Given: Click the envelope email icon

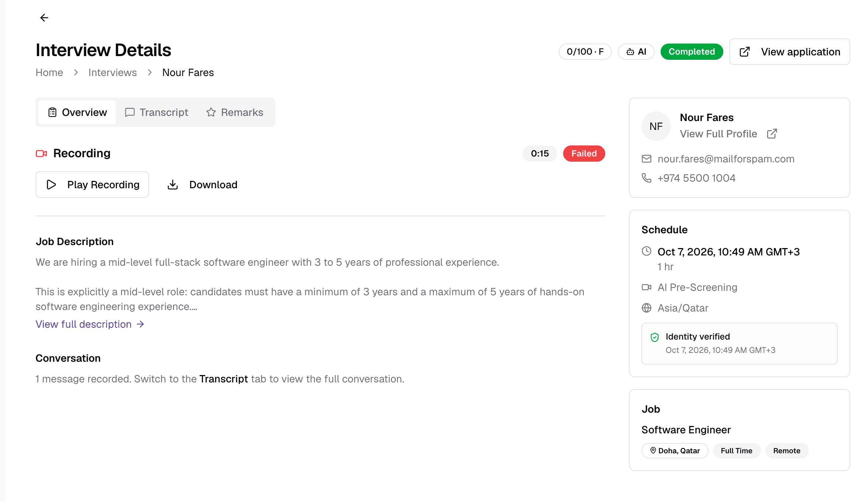Looking at the screenshot, I should pos(647,159).
